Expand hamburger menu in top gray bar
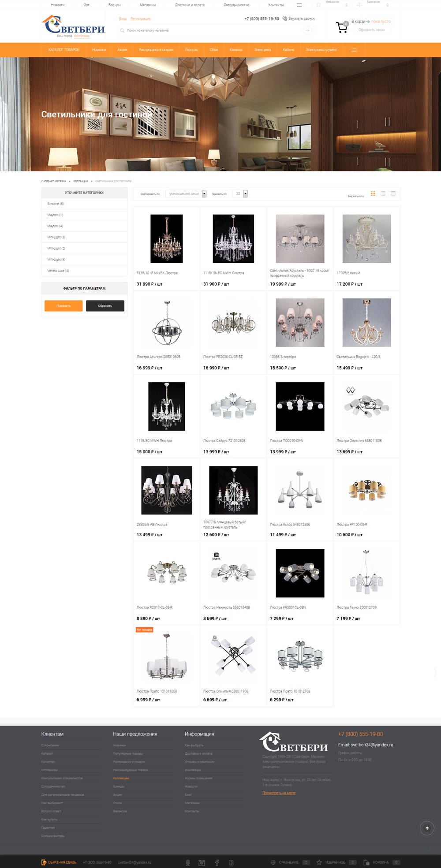 [x=299, y=5]
